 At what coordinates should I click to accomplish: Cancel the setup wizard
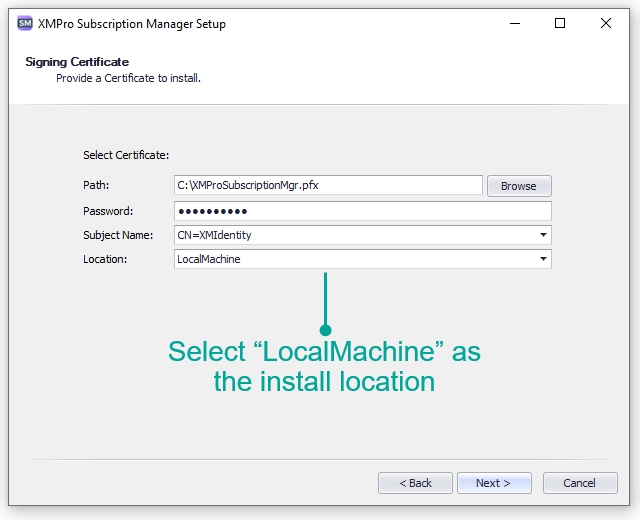[x=580, y=483]
